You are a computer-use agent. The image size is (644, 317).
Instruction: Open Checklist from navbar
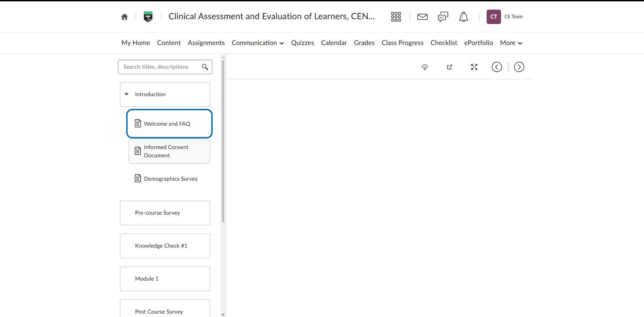(444, 43)
